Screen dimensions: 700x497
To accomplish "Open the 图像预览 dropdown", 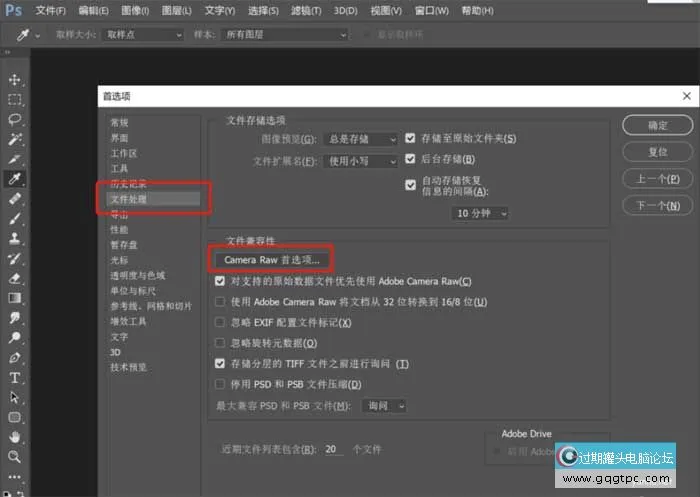I will (x=367, y=138).
